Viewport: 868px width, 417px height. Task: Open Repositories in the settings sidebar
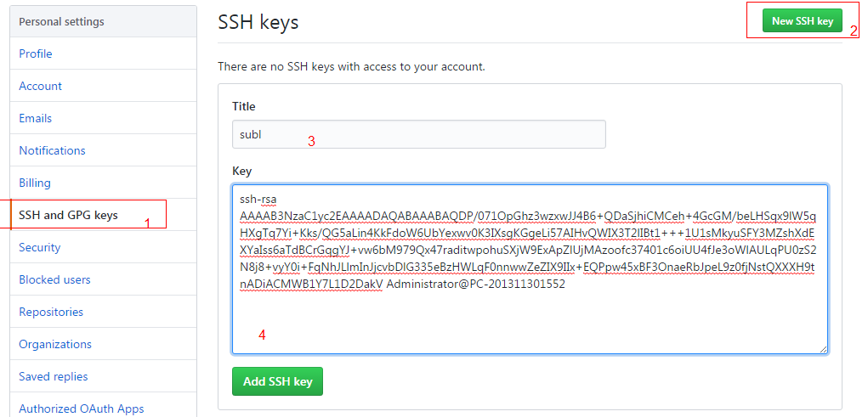(52, 312)
